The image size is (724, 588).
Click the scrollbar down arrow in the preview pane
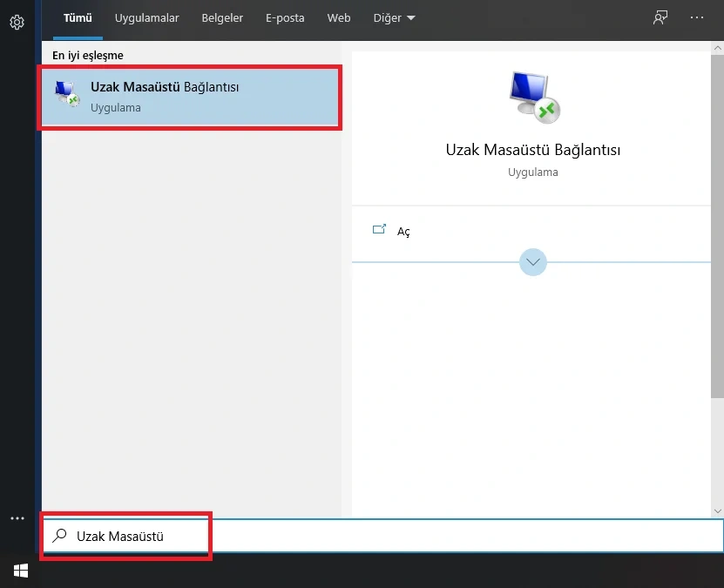pyautogui.click(x=718, y=511)
